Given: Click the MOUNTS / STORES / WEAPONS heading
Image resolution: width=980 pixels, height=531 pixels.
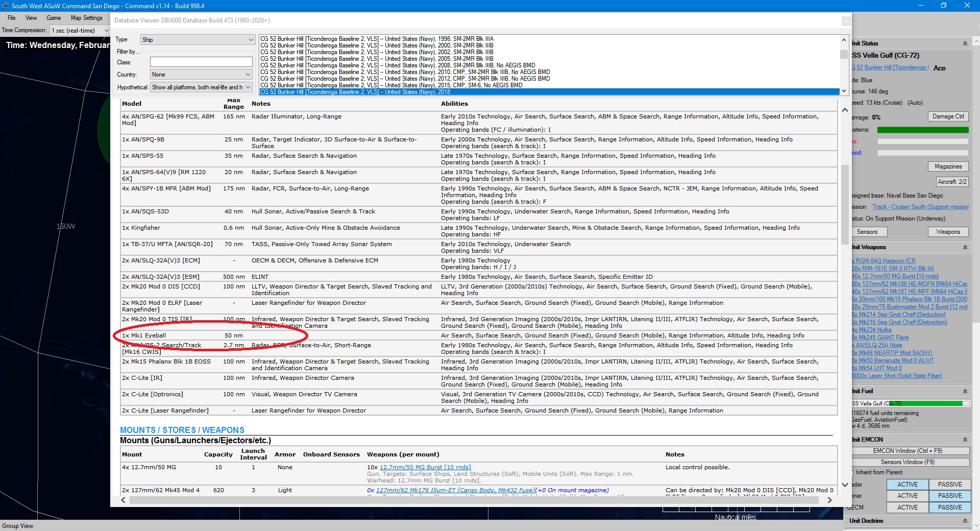Looking at the screenshot, I should point(182,430).
